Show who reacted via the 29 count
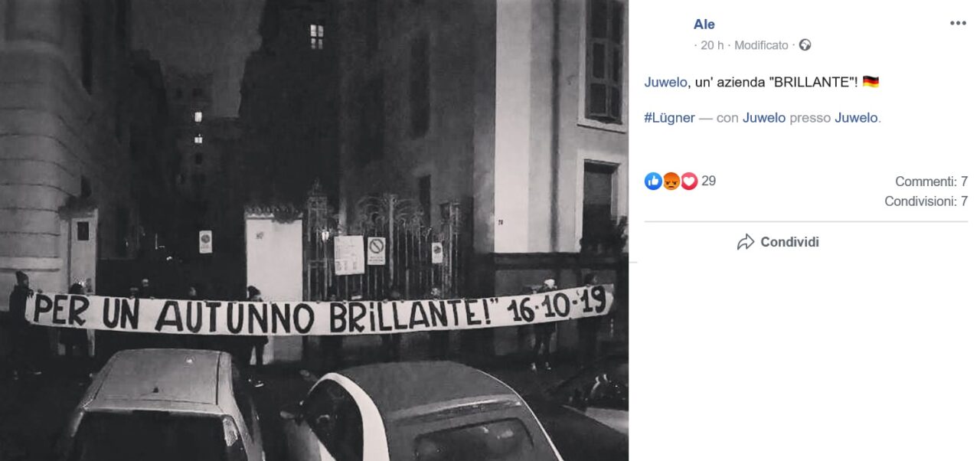Viewport: 980px width, 461px height. click(709, 181)
